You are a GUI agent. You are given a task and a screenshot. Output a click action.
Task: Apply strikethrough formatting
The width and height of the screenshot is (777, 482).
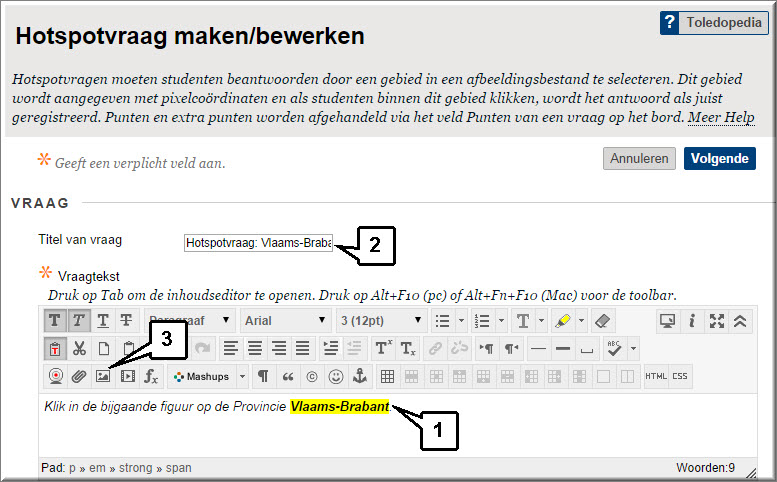point(126,321)
